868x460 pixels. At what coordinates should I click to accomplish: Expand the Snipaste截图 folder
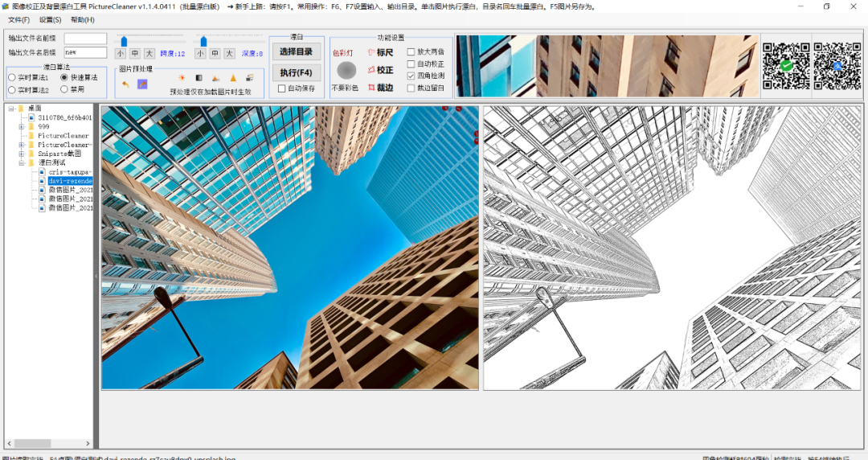click(21, 154)
